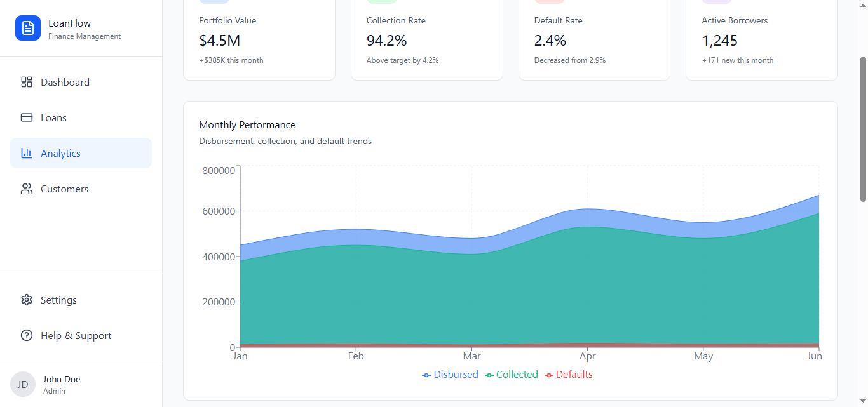Image resolution: width=868 pixels, height=407 pixels.
Task: Click the Portfolio Value card
Action: [x=259, y=39]
